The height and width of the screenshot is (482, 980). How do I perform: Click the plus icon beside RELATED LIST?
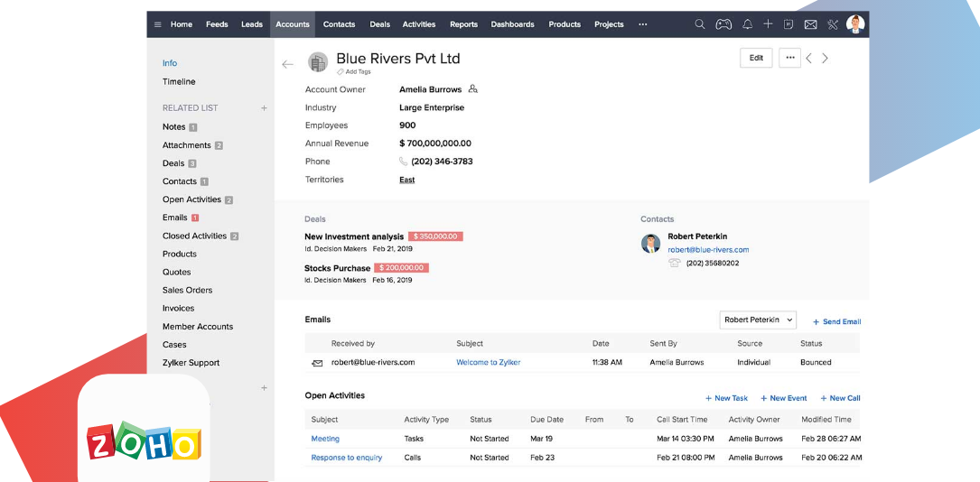264,108
